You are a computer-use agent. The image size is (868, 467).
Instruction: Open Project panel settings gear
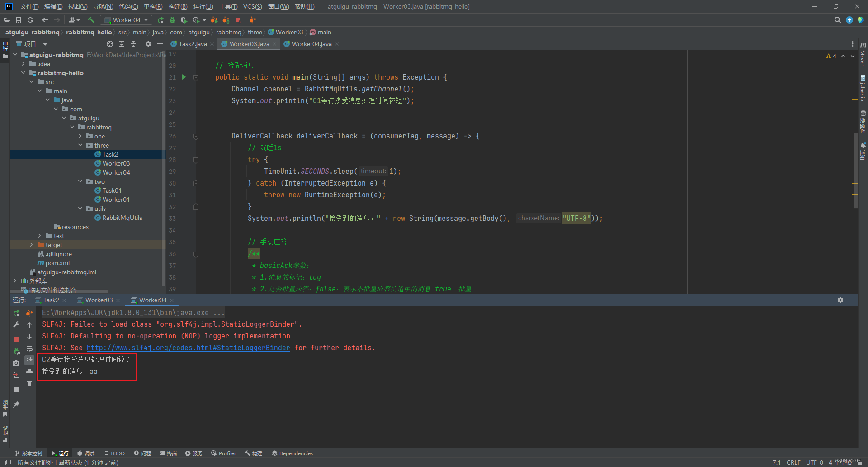148,44
